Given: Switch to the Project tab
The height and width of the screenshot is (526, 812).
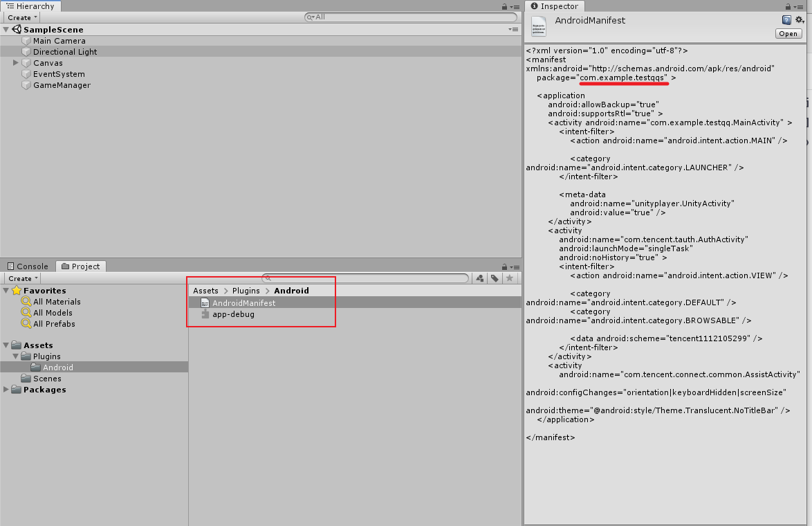Looking at the screenshot, I should tap(80, 266).
